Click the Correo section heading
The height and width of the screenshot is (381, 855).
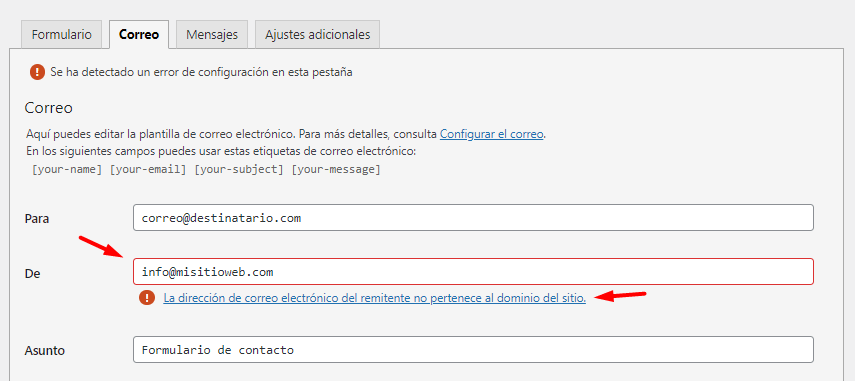pos(49,108)
